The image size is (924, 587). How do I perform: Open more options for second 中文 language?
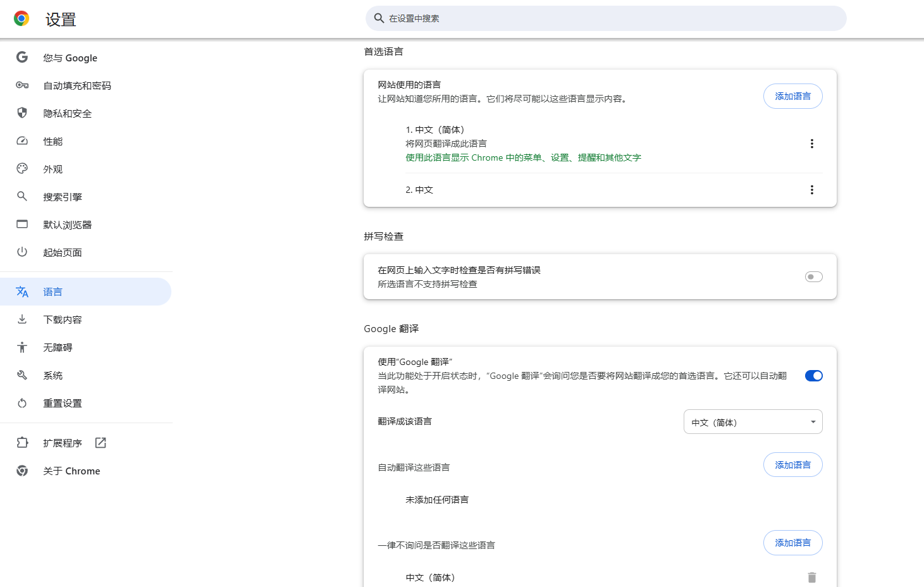point(812,190)
